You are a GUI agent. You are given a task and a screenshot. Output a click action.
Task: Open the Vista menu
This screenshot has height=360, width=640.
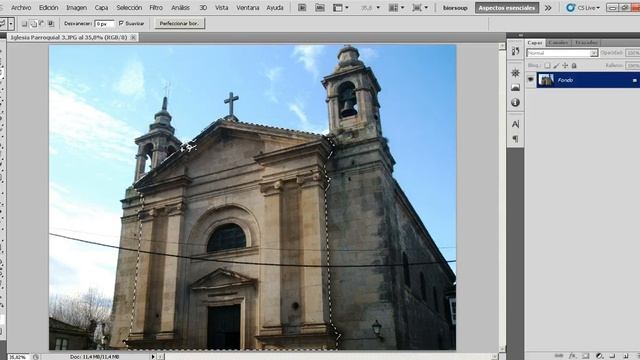[x=222, y=7]
